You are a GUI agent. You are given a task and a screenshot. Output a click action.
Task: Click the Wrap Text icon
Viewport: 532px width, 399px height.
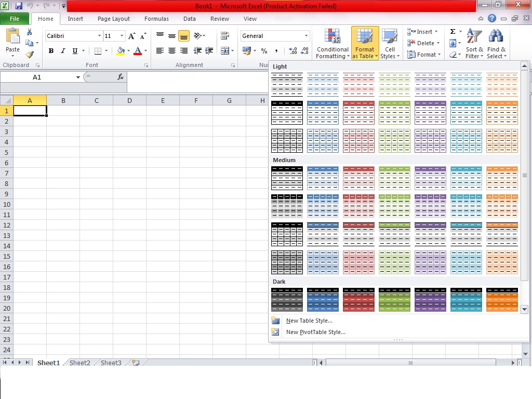point(224,35)
